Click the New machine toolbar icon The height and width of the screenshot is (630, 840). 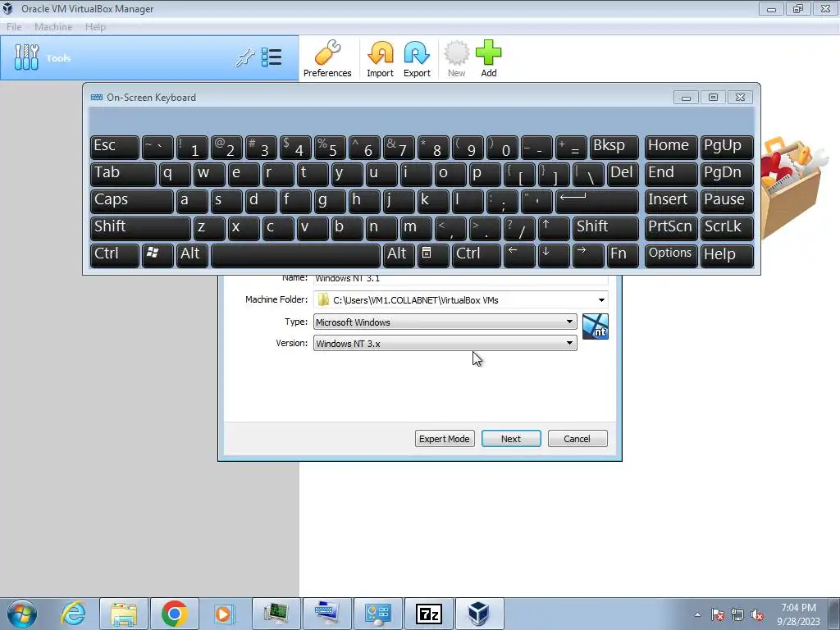click(456, 59)
